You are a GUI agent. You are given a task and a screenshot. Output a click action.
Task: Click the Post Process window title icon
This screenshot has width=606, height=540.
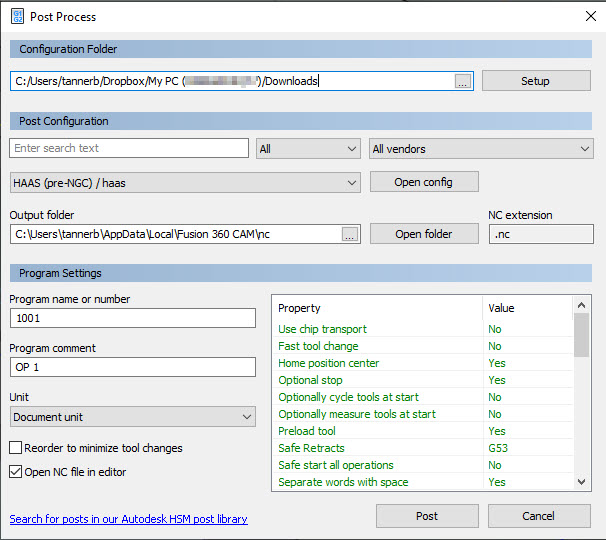click(18, 17)
